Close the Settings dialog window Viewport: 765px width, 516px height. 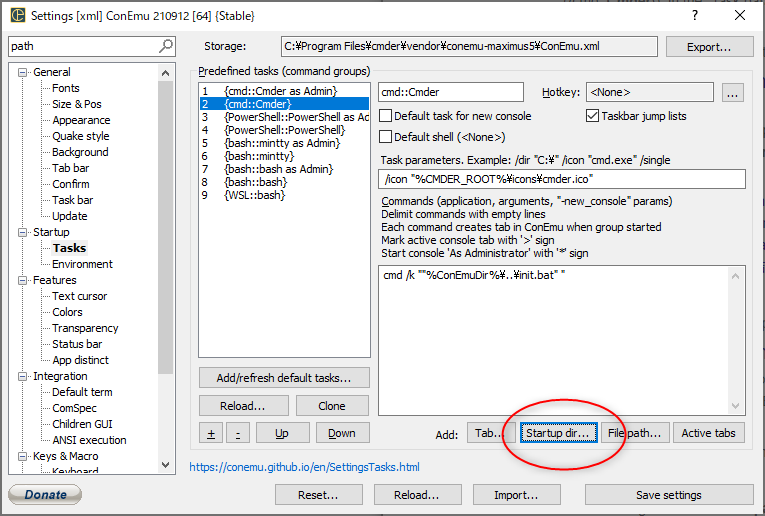point(740,16)
